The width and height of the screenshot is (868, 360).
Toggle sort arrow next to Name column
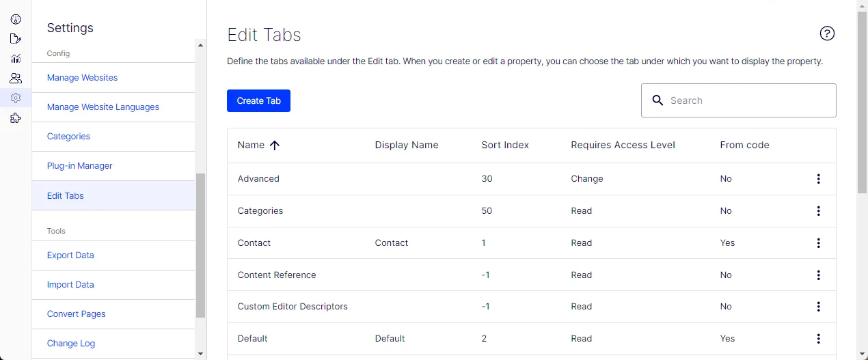point(275,145)
